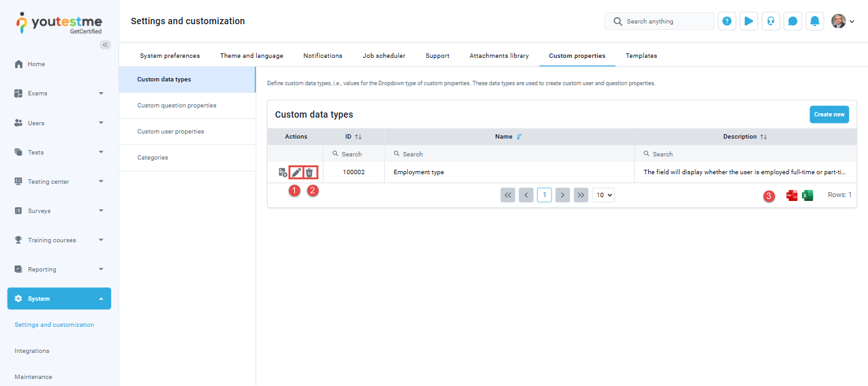Click the trash delete icon in Actions
Image resolution: width=868 pixels, height=386 pixels.
309,172
